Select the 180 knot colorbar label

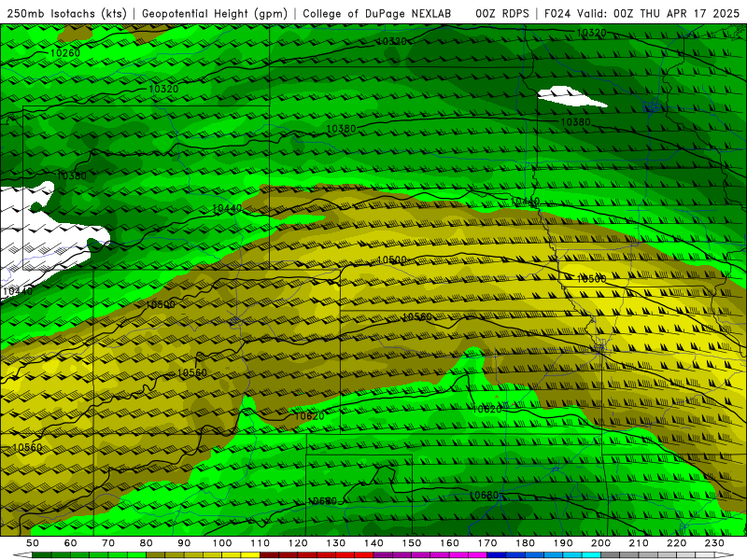tap(526, 543)
